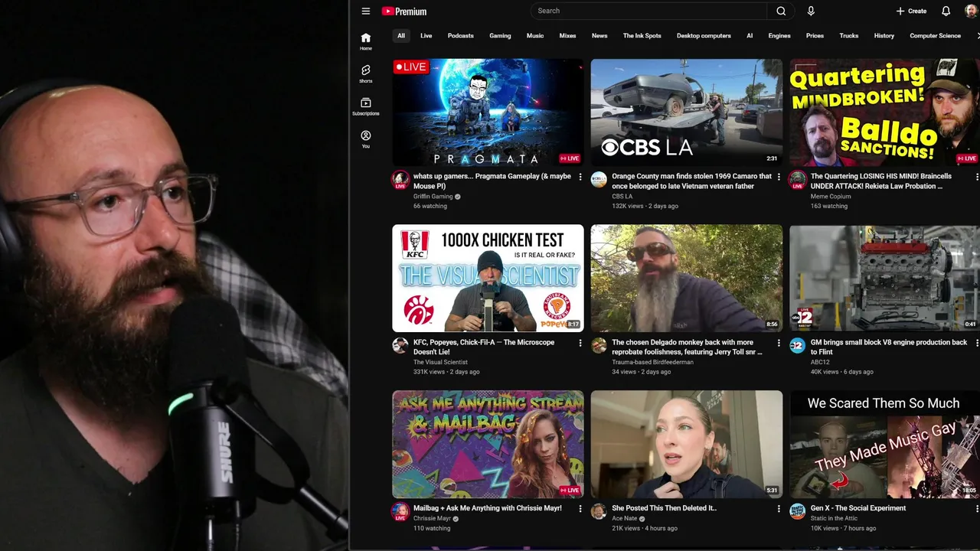
Task: Open Griffin Gaming channel avatar
Action: (x=400, y=180)
